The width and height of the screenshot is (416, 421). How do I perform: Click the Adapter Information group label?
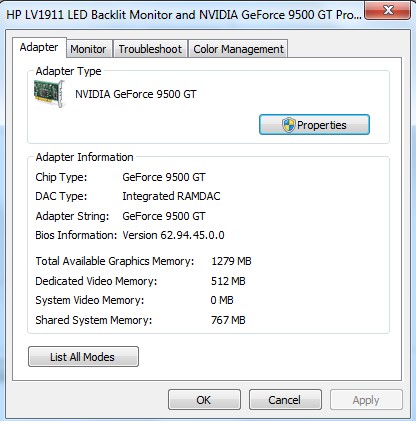pos(84,157)
